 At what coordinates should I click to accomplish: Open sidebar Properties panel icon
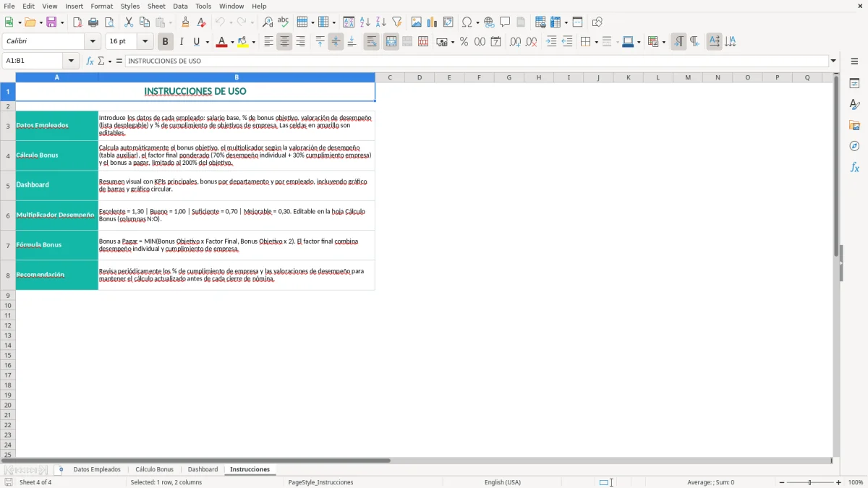(854, 83)
